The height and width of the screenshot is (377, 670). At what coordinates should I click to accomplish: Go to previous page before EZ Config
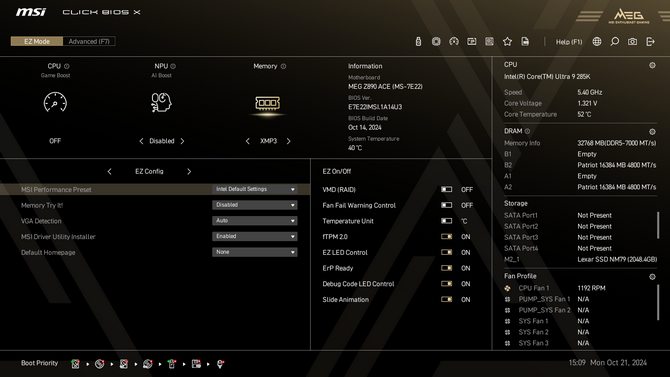109,171
